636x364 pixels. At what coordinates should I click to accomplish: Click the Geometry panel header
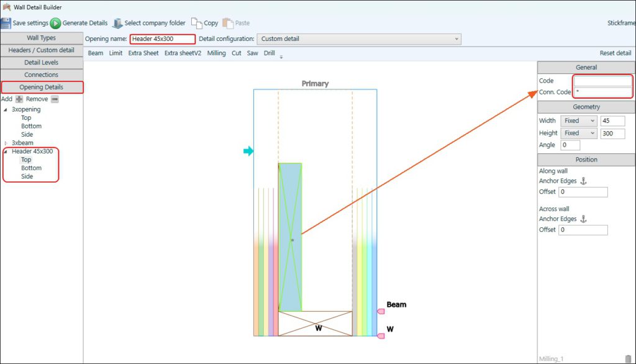[586, 107]
